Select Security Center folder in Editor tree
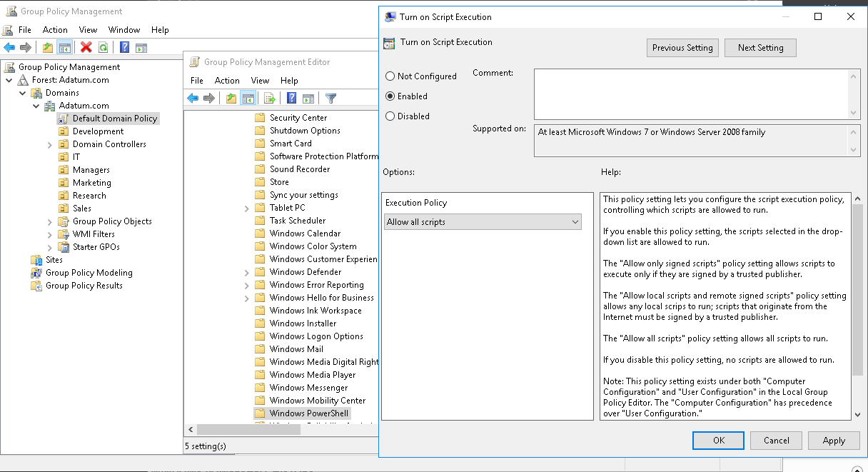Image resolution: width=868 pixels, height=472 pixels. coord(298,118)
